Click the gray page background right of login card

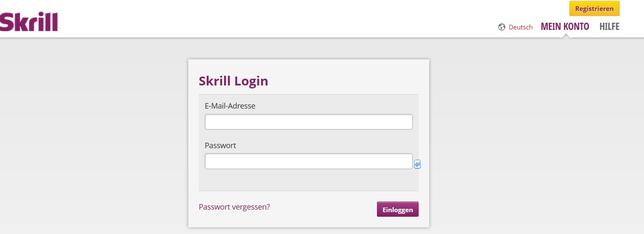pyautogui.click(x=535, y=139)
